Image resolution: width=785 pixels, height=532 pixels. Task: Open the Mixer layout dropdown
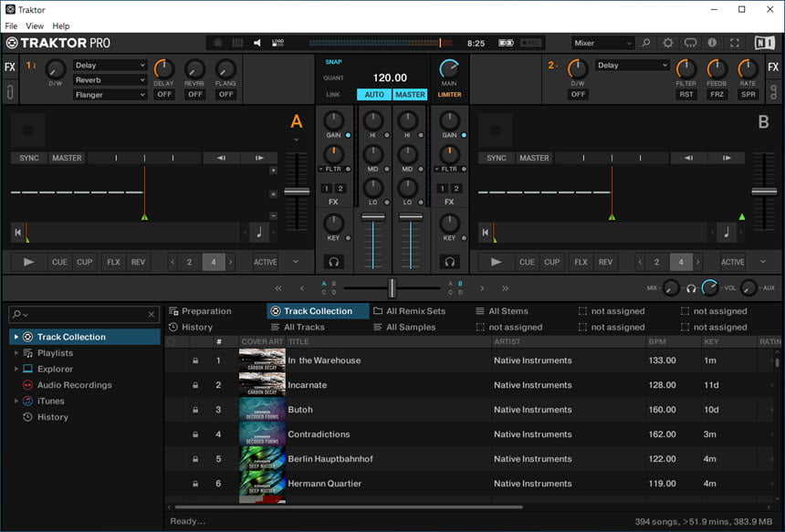[x=602, y=43]
